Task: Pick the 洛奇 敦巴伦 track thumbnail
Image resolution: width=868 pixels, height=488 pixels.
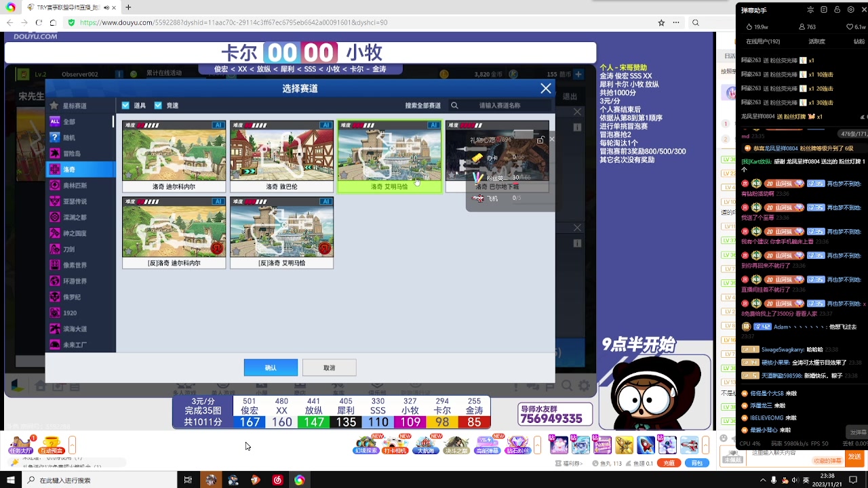Action: (281, 157)
